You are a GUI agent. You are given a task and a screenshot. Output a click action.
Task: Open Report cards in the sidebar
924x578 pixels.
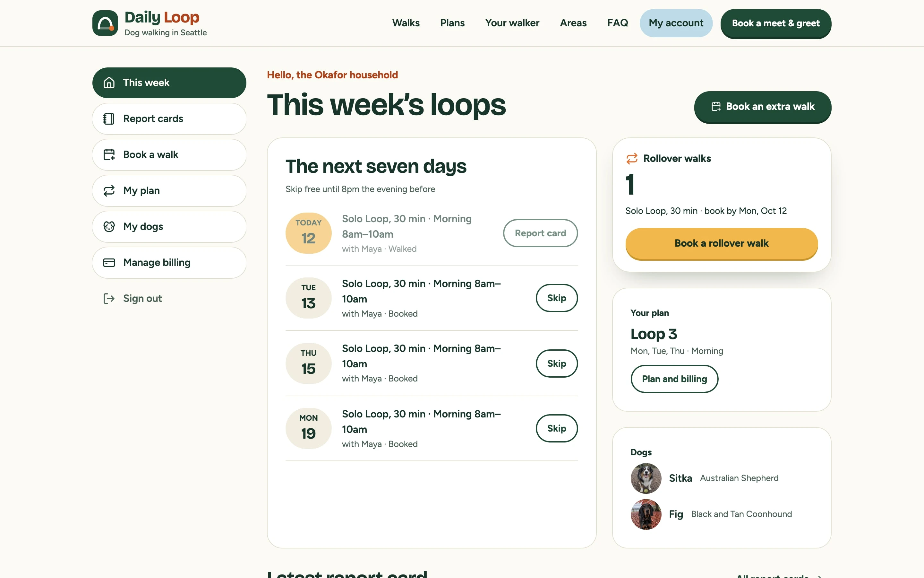pyautogui.click(x=169, y=118)
